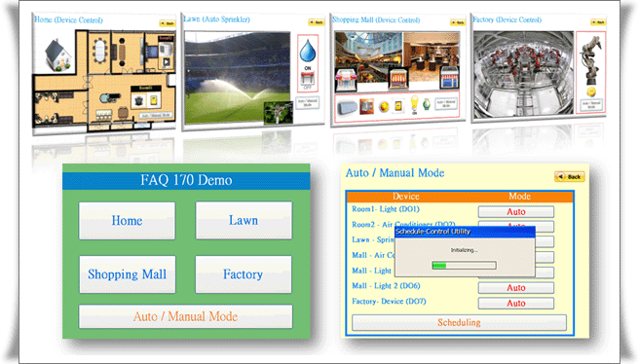The image size is (639, 364).
Task: Toggle the sprinkler ON/OFF switch
Action: 308,78
